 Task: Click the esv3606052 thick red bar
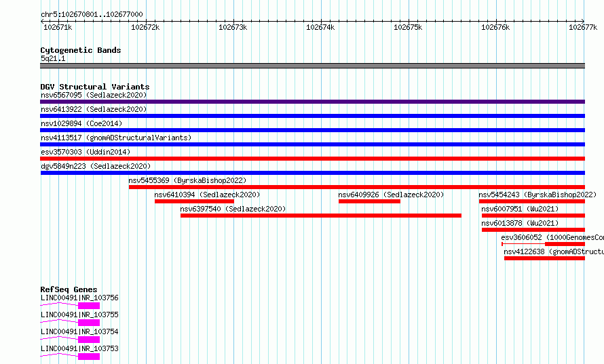point(565,244)
